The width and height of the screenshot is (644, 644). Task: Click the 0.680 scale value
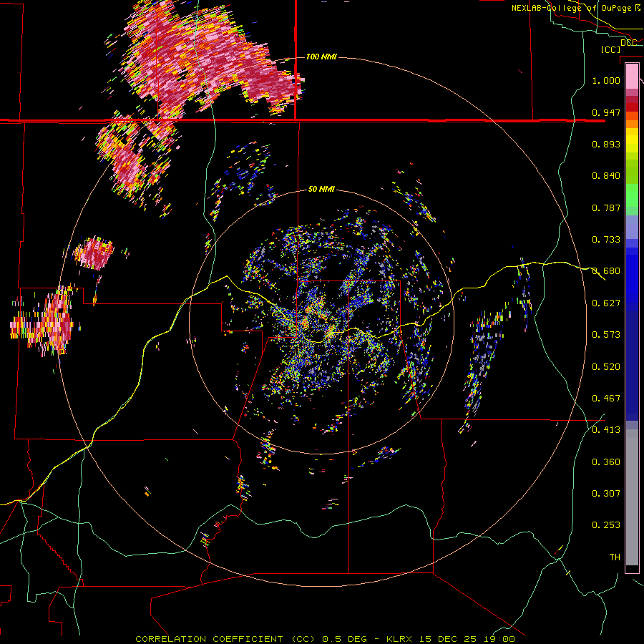click(606, 270)
